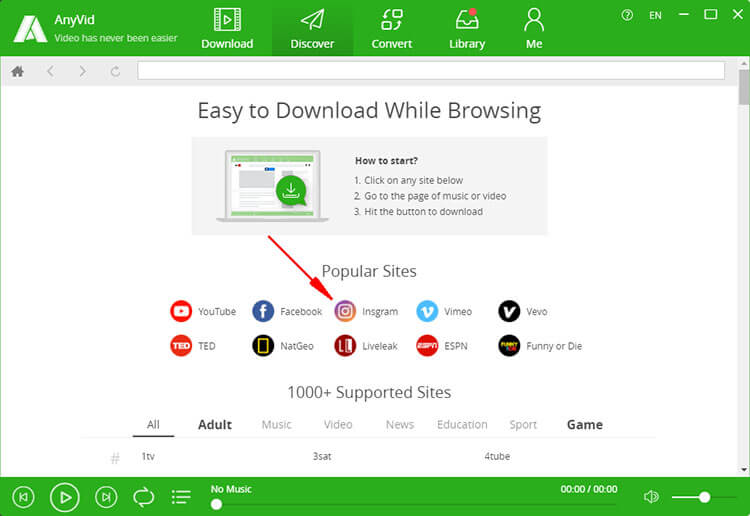Skip to the next track
This screenshot has width=750, height=516.
pyautogui.click(x=106, y=497)
